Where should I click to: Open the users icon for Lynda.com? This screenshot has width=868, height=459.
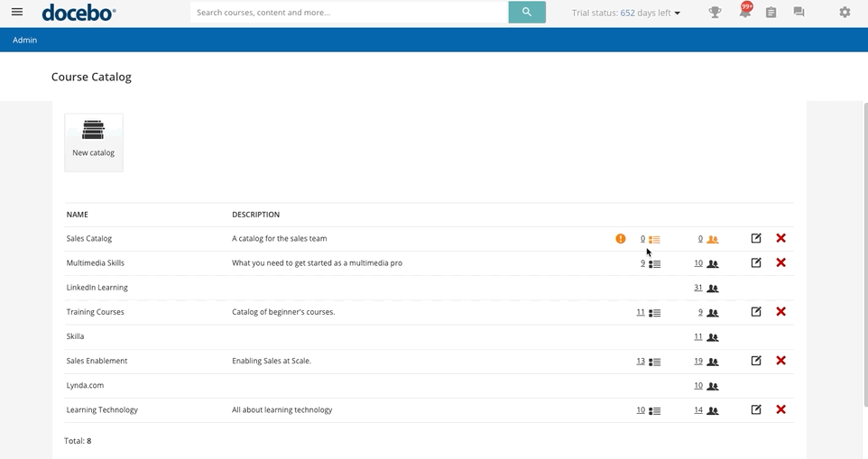(x=713, y=386)
